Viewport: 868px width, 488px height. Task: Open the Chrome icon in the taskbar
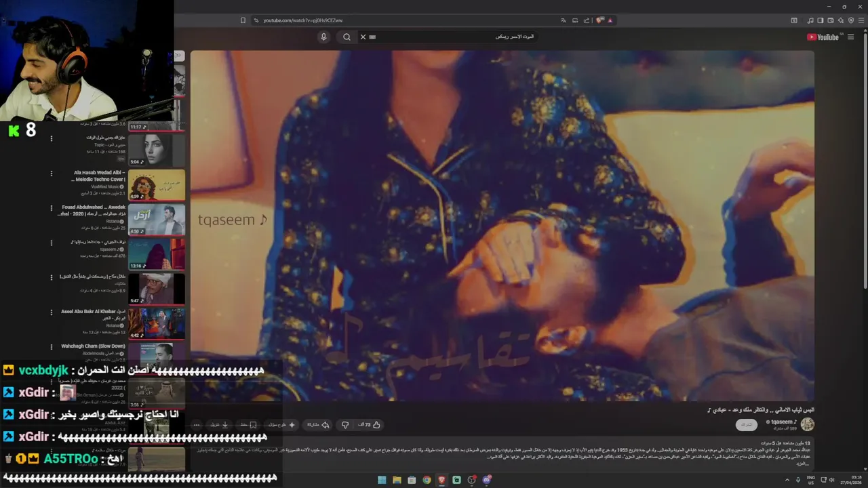tap(427, 480)
